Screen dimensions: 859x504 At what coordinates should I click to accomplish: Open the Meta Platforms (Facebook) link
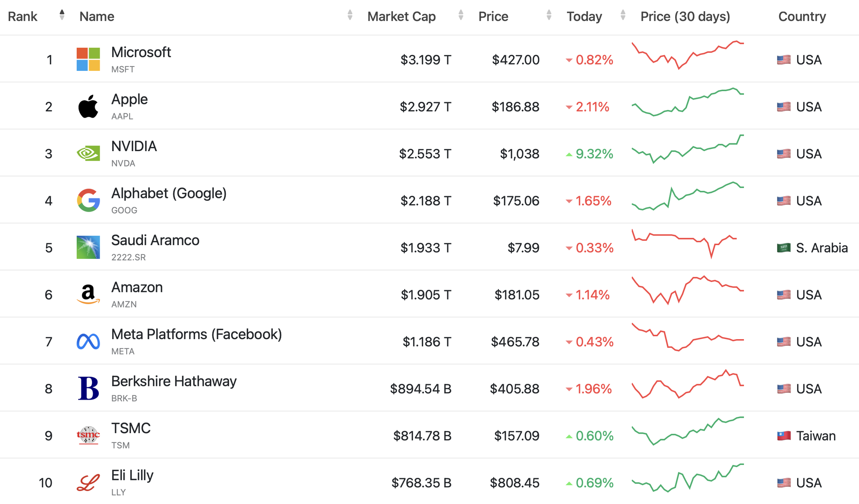pos(197,334)
